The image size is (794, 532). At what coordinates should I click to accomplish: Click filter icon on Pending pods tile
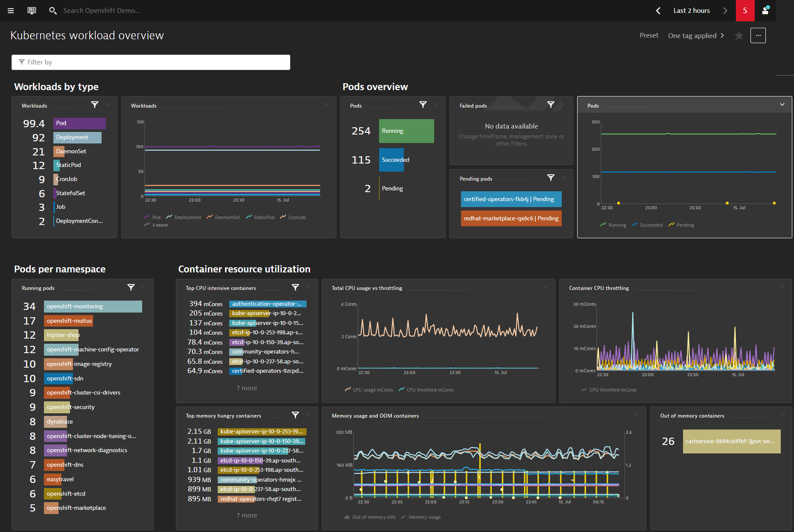point(551,178)
